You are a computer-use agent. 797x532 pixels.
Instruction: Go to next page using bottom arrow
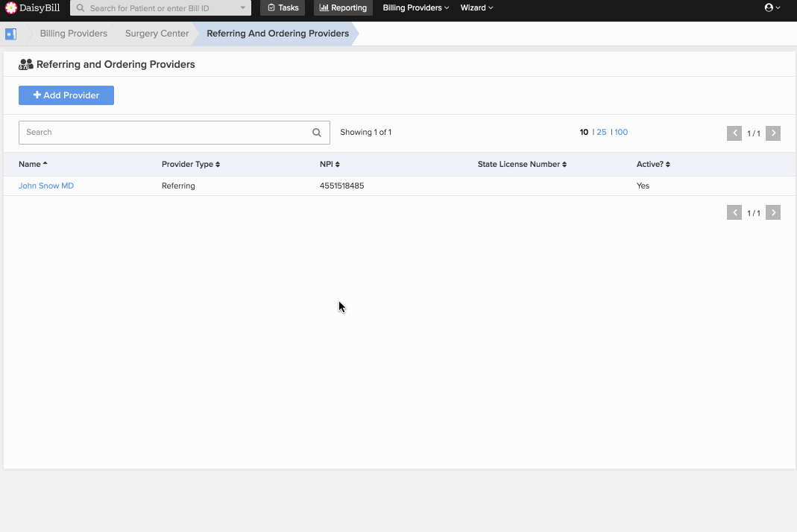click(773, 212)
